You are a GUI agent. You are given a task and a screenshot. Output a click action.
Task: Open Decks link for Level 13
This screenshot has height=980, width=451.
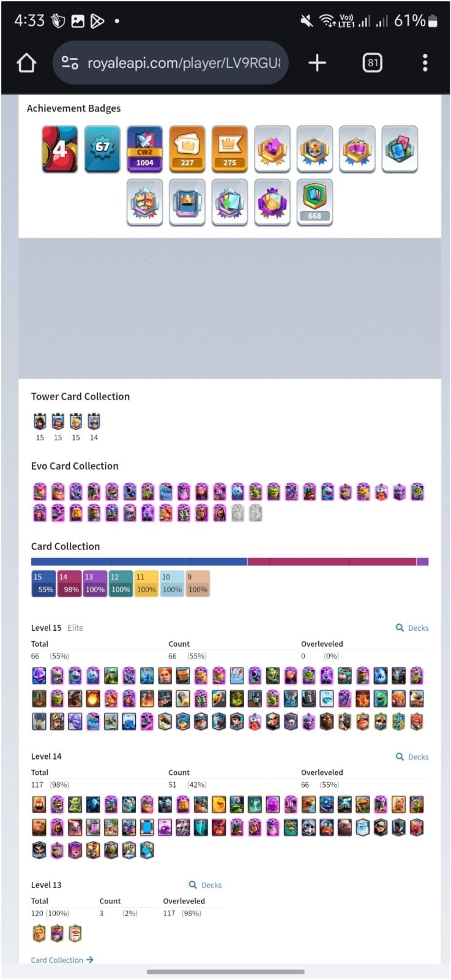tap(205, 885)
